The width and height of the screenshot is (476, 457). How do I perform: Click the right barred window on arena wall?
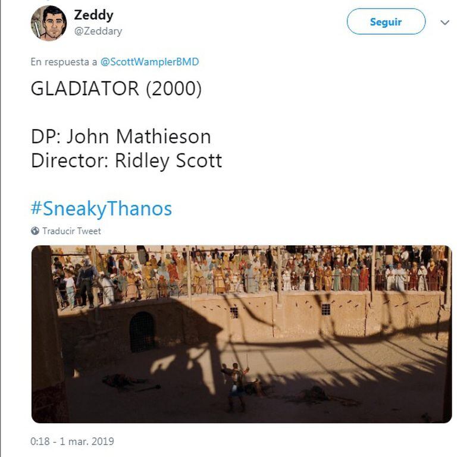(x=325, y=309)
